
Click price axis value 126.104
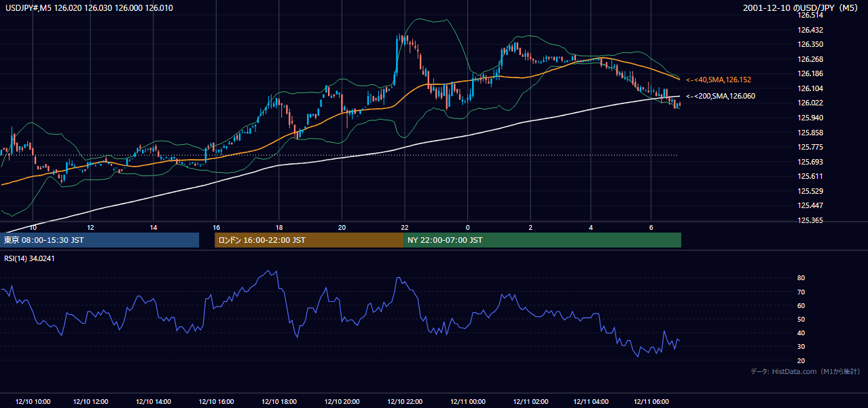coord(810,88)
